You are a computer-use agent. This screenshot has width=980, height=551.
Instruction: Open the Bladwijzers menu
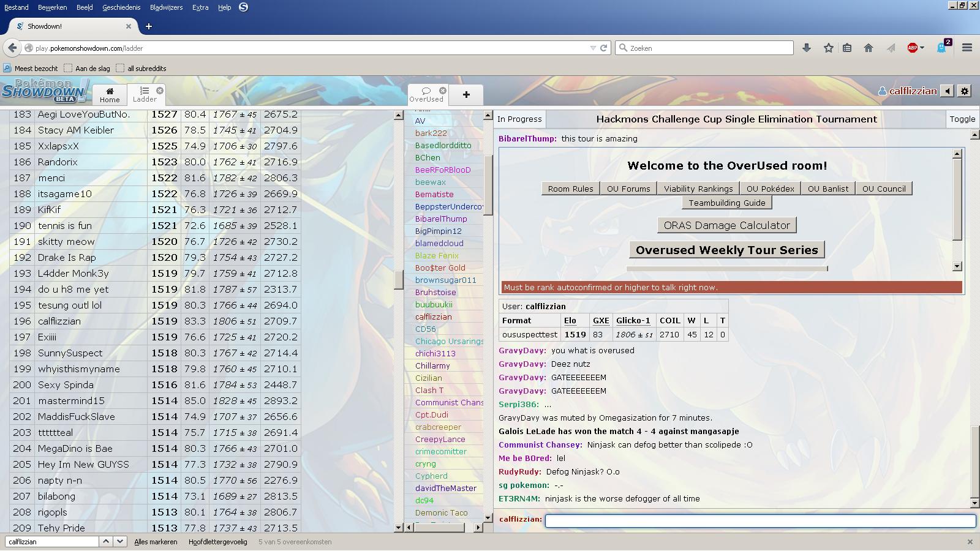coord(166,7)
